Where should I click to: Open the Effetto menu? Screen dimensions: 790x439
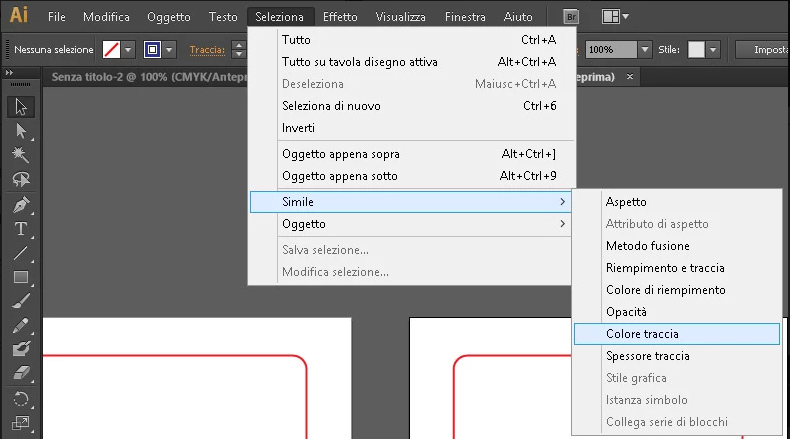[340, 17]
